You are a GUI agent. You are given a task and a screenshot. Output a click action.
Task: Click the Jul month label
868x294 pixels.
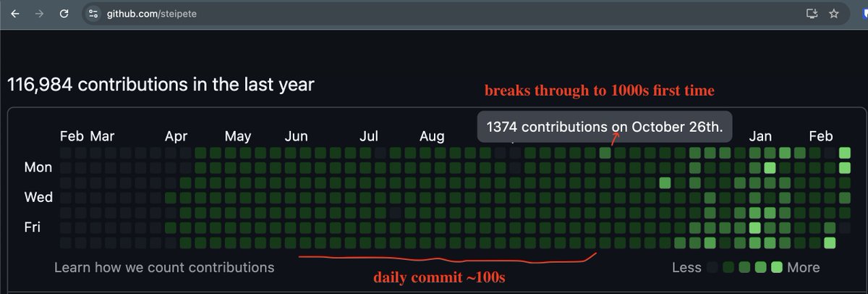pos(369,136)
